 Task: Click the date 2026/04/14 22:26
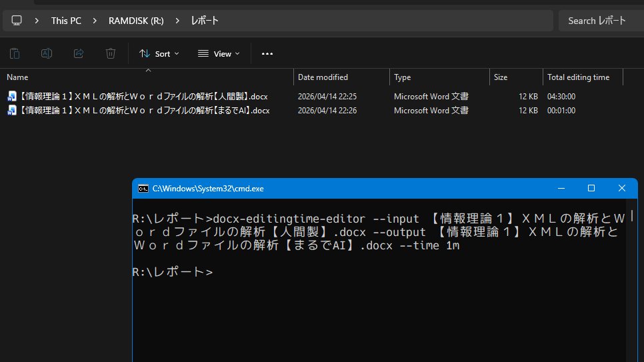pyautogui.click(x=327, y=111)
